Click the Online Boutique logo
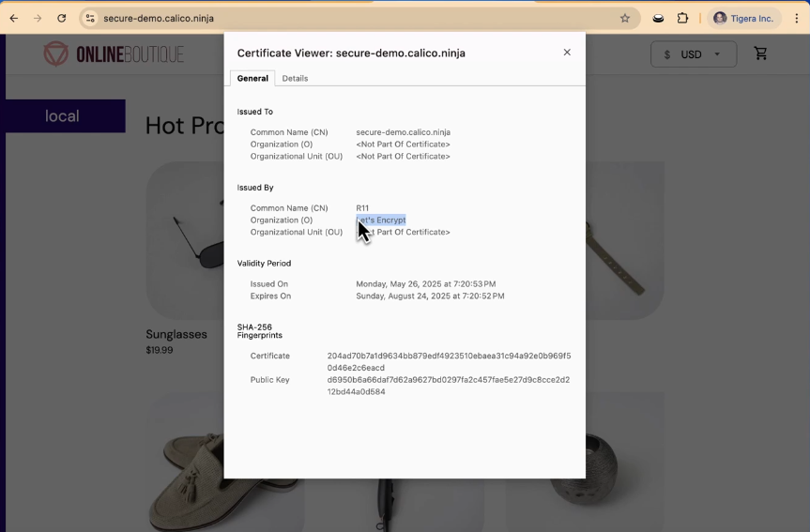This screenshot has height=532, width=810. [114, 54]
